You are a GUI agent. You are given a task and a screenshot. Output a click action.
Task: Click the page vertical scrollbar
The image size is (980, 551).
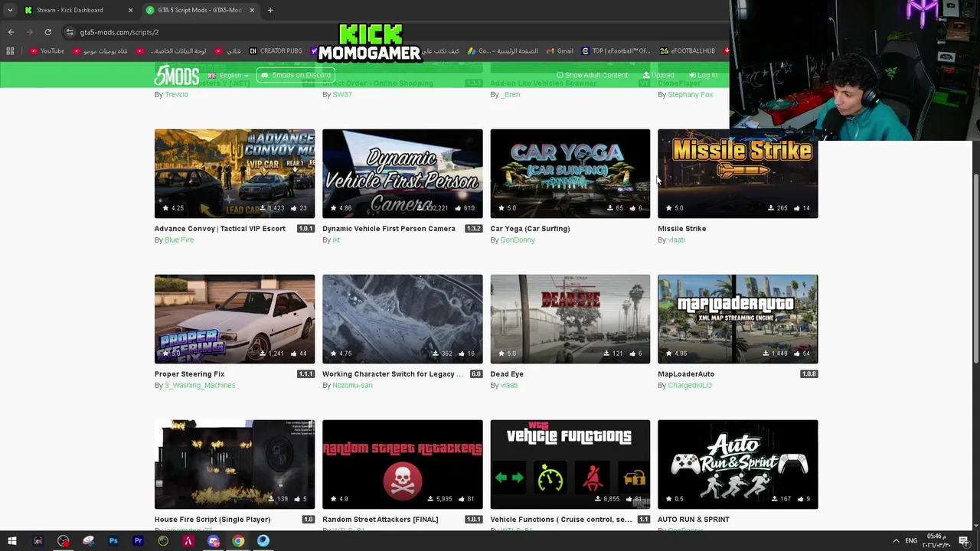point(975,268)
